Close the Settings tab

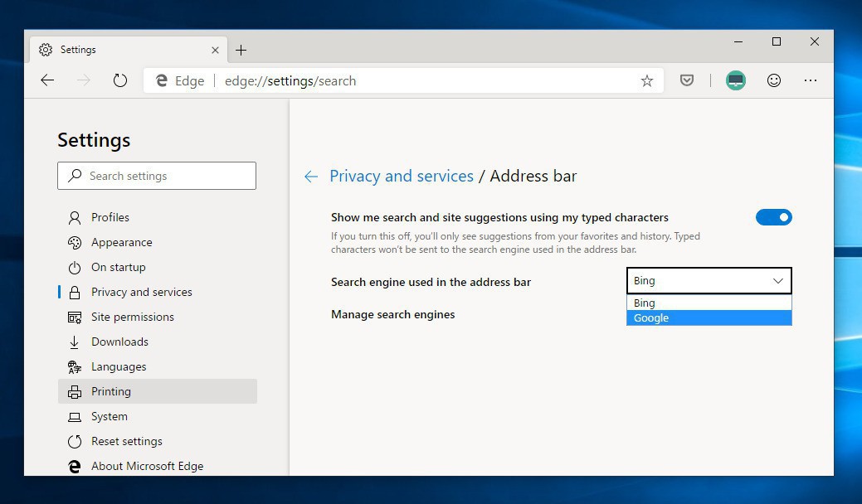point(215,50)
